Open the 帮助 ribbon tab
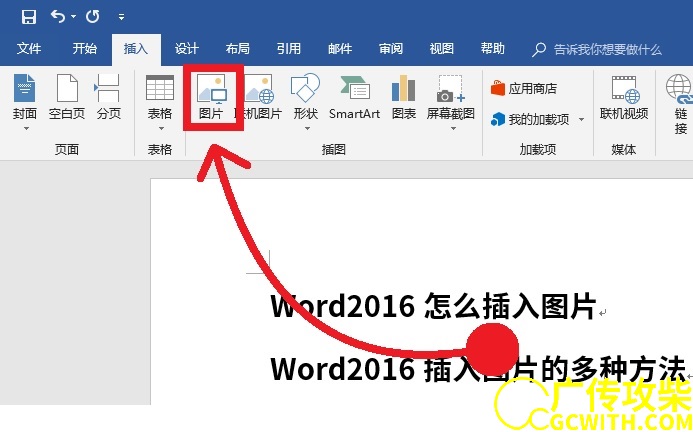Screen dimensions: 693x432 tap(492, 49)
